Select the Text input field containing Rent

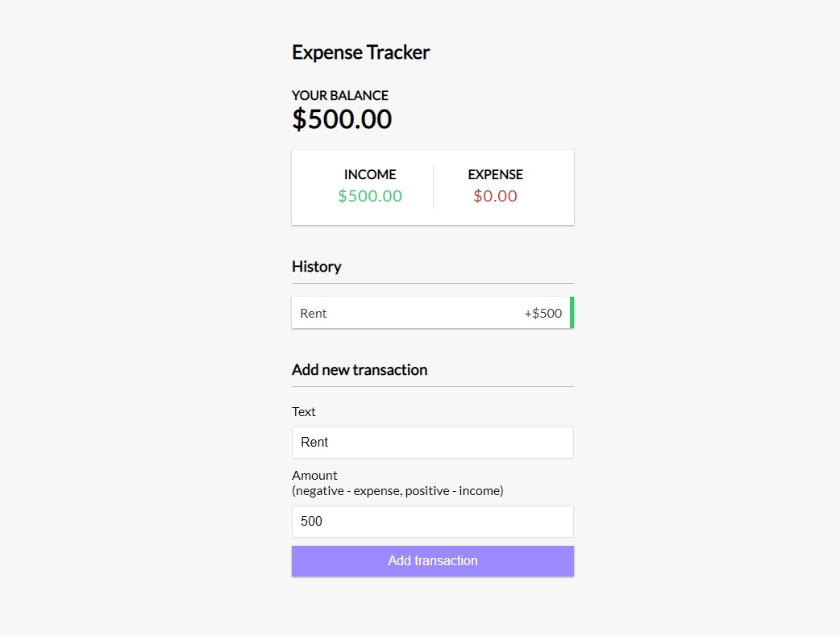coord(432,442)
